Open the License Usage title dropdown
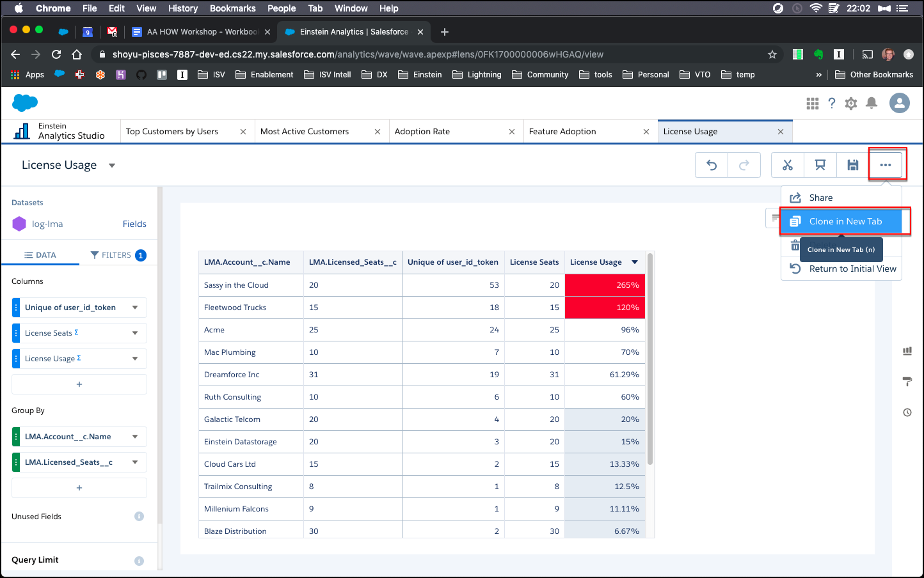924x578 pixels. (x=112, y=166)
